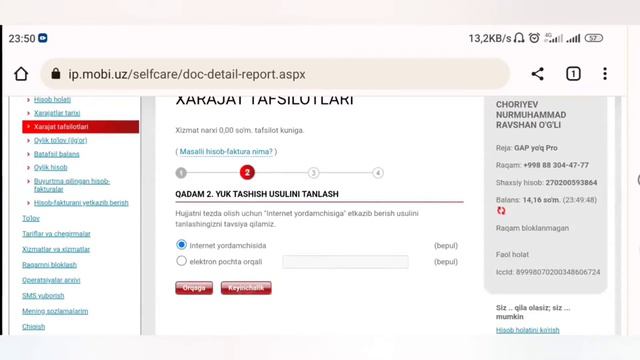Tap the screen recorder status icon
This screenshot has width=640, height=360.
[x=43, y=38]
